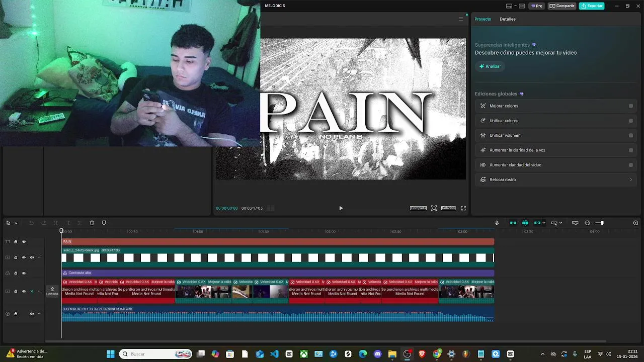Click the 01:00 mark on the timeline ruler
This screenshot has height=362, width=644.
(198, 232)
